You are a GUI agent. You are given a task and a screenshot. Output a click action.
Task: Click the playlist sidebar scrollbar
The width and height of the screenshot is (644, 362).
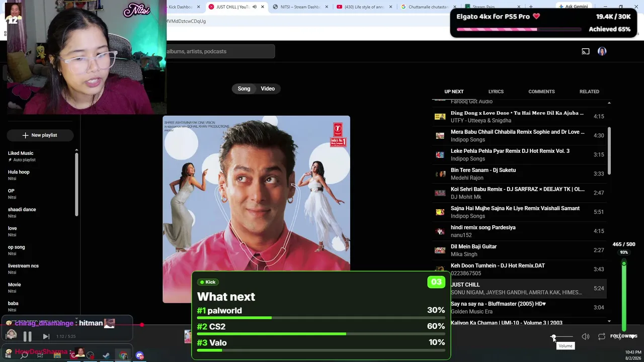click(76, 184)
